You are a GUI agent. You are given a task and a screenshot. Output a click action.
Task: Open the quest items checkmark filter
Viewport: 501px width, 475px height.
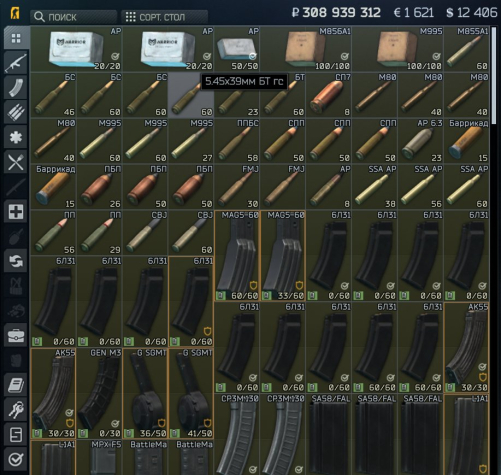coord(16,460)
